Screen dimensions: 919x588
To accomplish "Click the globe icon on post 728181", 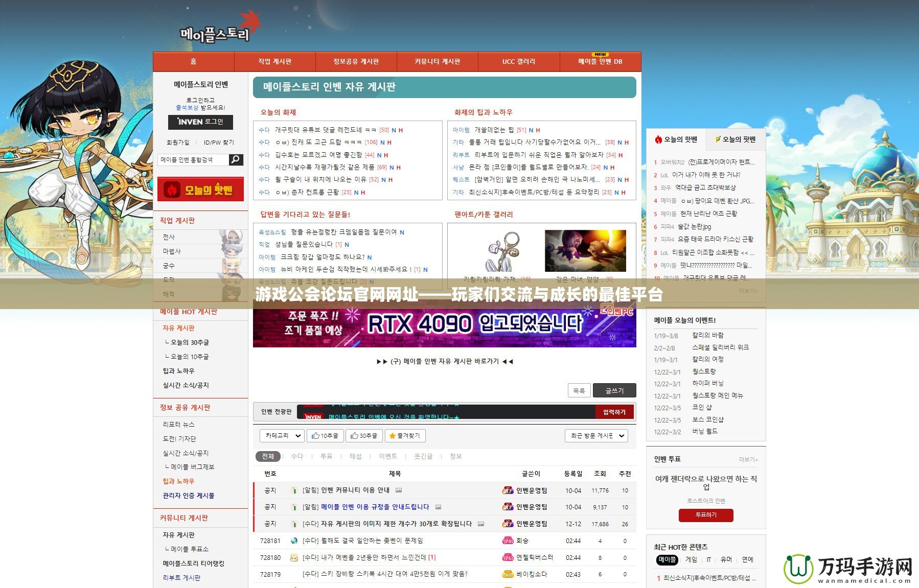I will click(x=294, y=540).
